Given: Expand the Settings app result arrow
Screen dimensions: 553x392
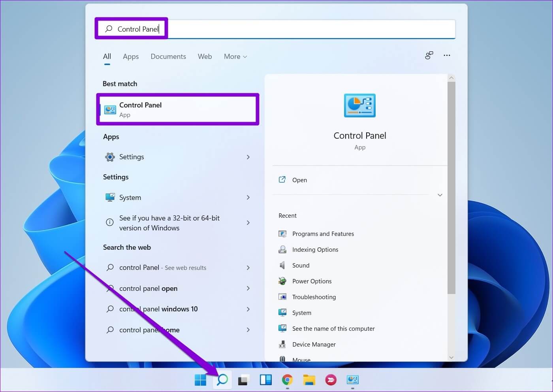Looking at the screenshot, I should pos(248,157).
